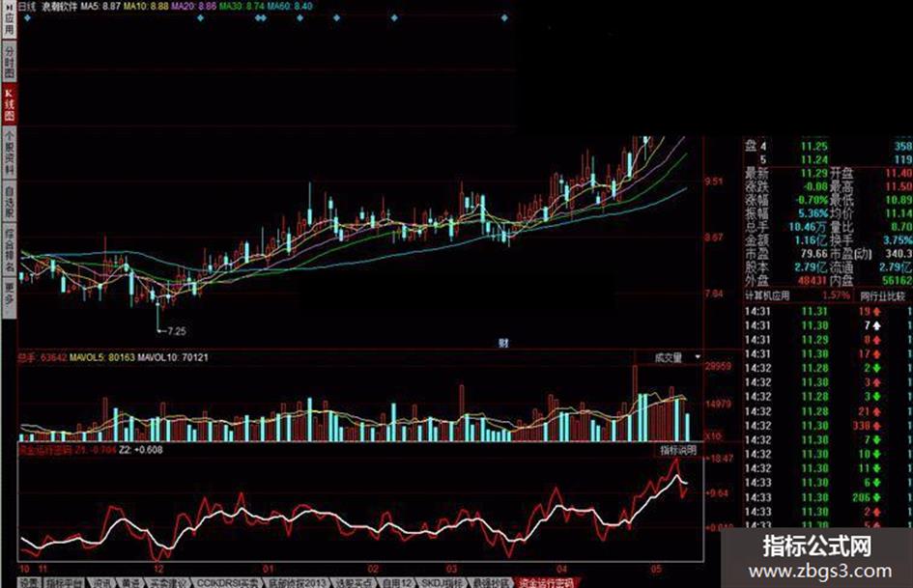Click the Z2: +0.608 indicator value

(140, 450)
